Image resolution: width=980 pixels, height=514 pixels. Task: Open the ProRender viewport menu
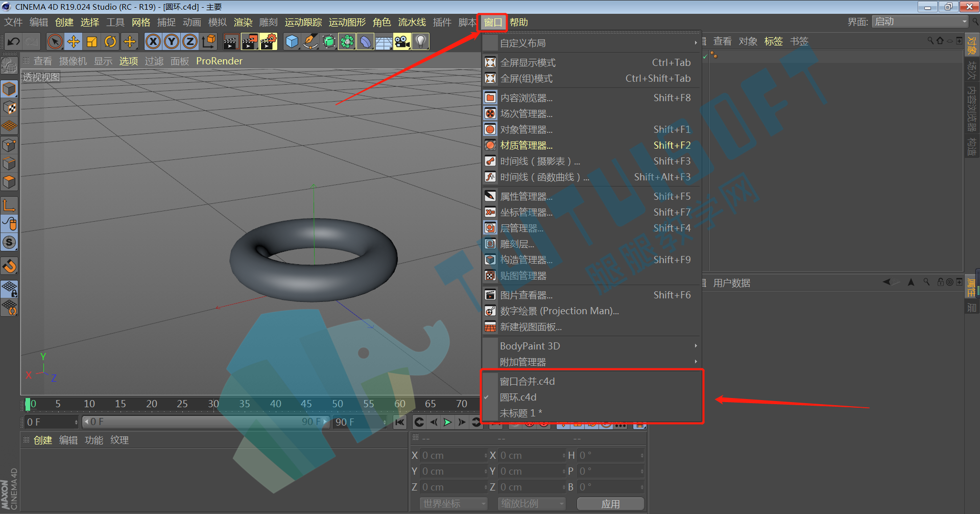click(219, 61)
